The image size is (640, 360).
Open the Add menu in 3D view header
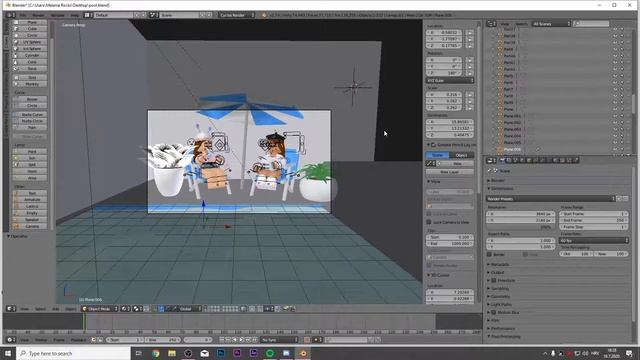point(56,309)
